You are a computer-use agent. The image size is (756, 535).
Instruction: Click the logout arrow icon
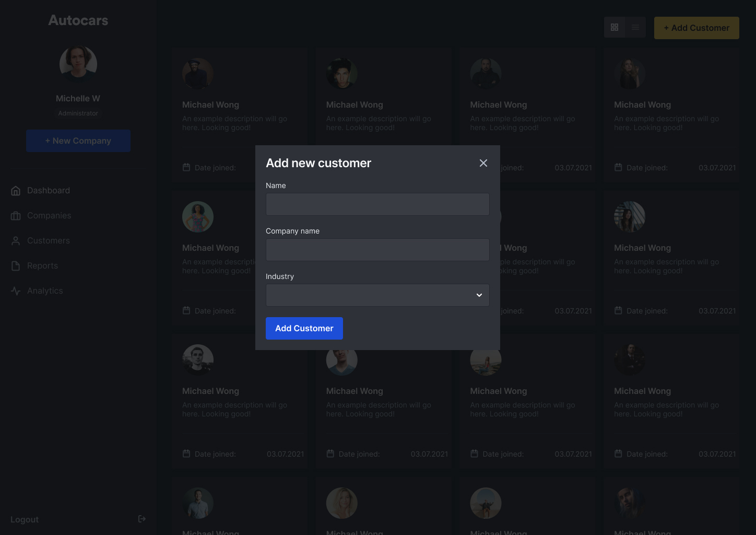click(141, 519)
